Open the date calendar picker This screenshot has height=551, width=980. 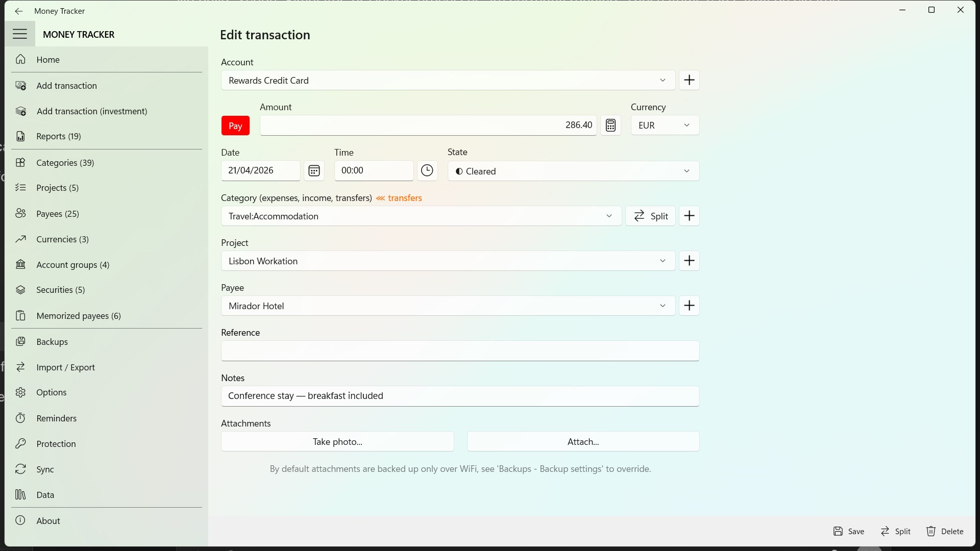click(314, 170)
